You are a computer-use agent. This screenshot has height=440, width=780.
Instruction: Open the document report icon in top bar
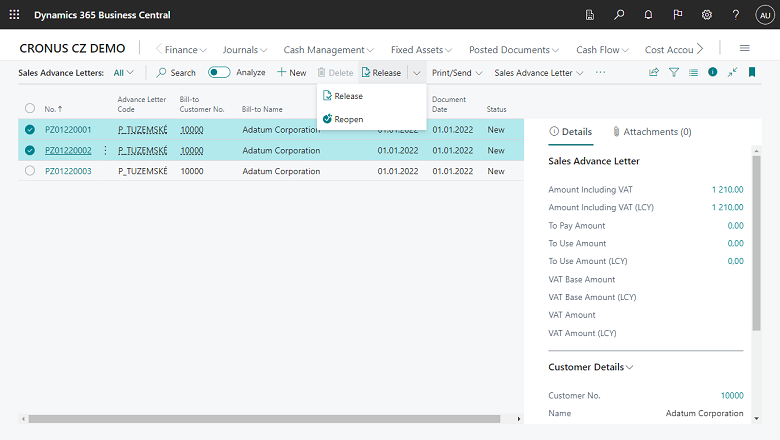[x=589, y=15]
